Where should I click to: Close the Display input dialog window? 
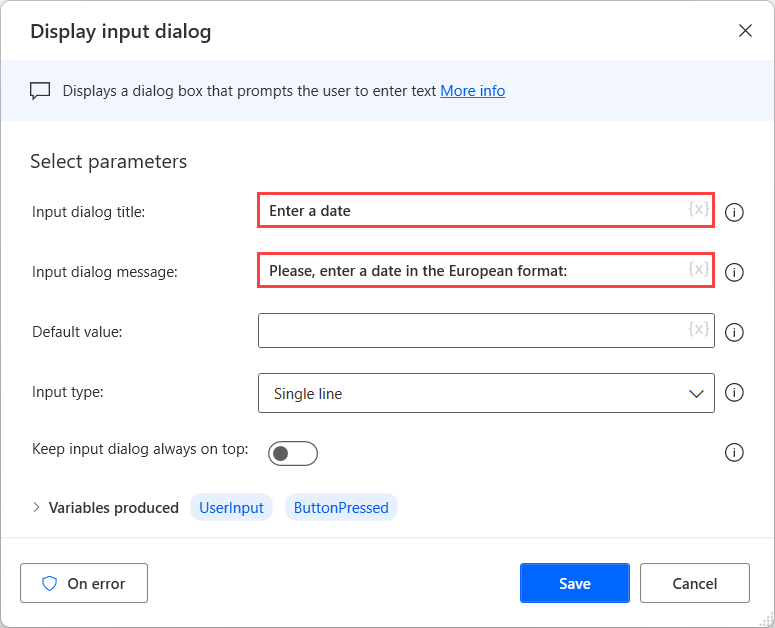tap(745, 31)
